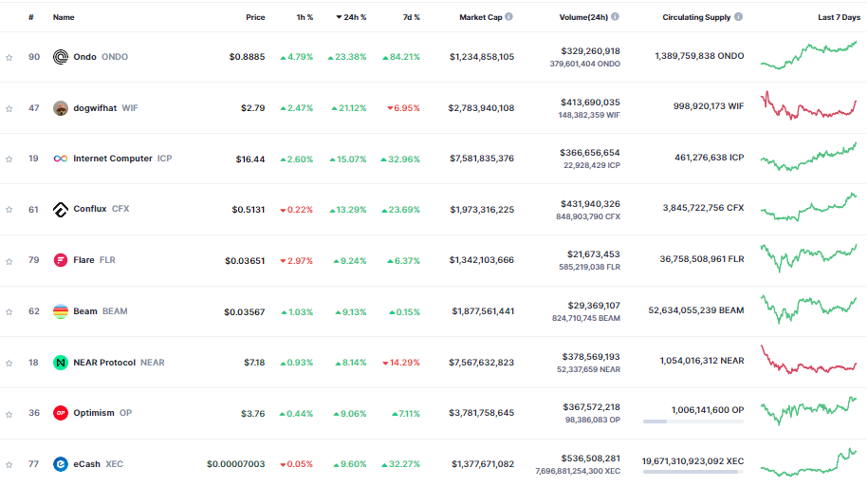Click the Optimism red OP logo
The width and height of the screenshot is (868, 487).
coord(61,413)
